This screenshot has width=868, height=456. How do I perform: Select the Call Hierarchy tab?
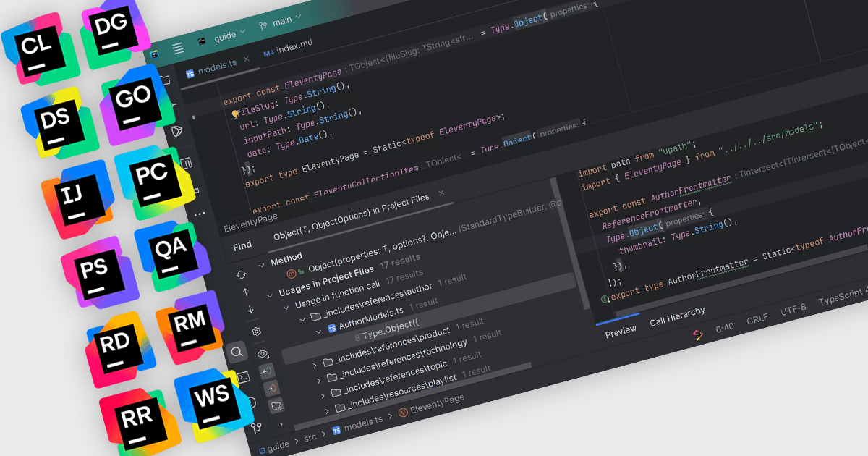point(677,316)
